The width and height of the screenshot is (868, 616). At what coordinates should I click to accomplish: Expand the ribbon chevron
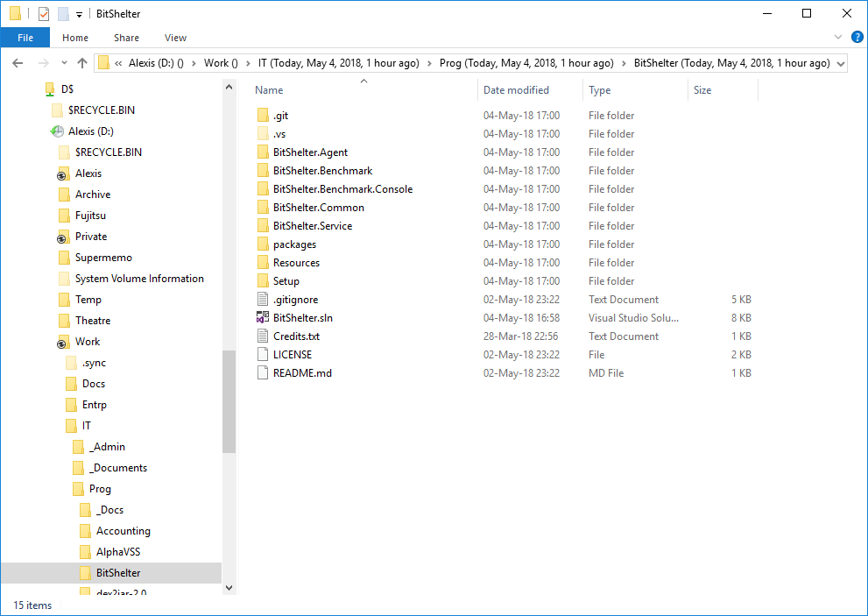pos(838,37)
